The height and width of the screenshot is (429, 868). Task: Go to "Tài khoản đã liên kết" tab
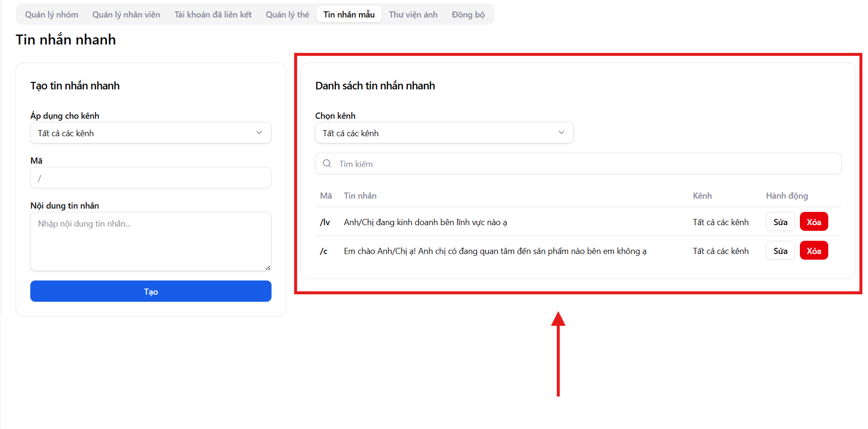point(213,15)
